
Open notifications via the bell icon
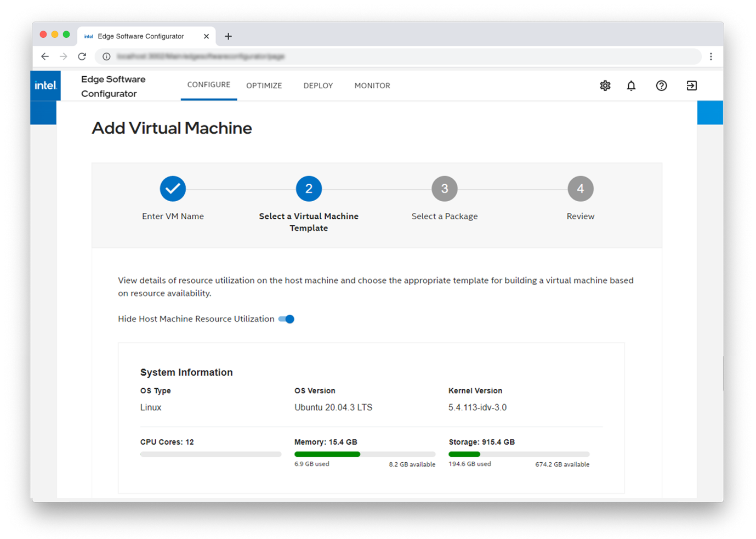(631, 86)
